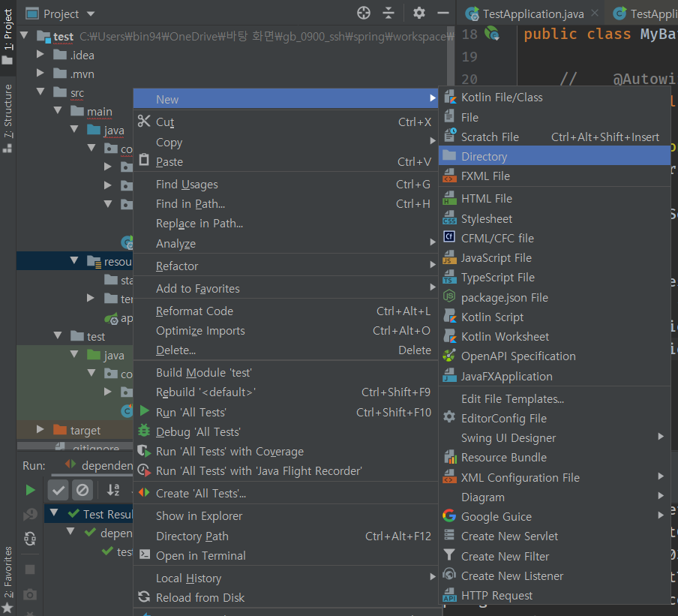Click Run 'All Tests' with Coverage
The height and width of the screenshot is (616, 678).
(286, 451)
